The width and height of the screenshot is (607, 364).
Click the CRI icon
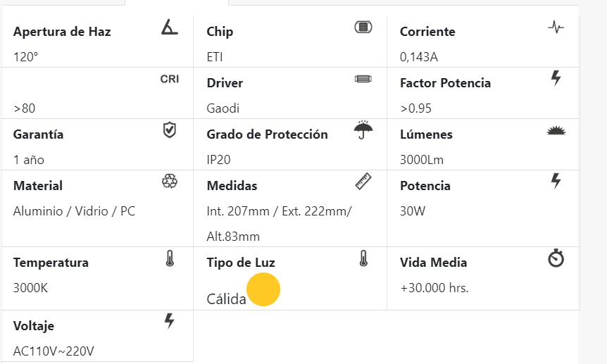[x=169, y=79]
